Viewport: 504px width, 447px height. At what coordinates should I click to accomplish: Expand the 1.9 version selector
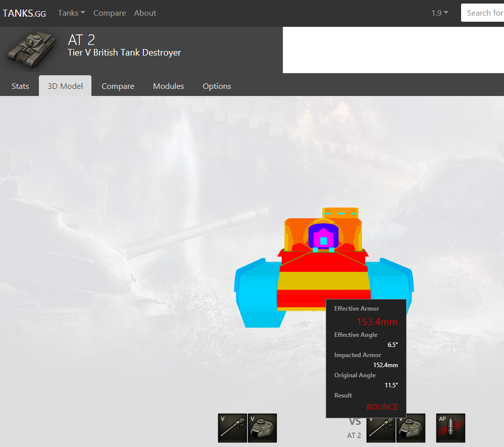[x=439, y=13]
